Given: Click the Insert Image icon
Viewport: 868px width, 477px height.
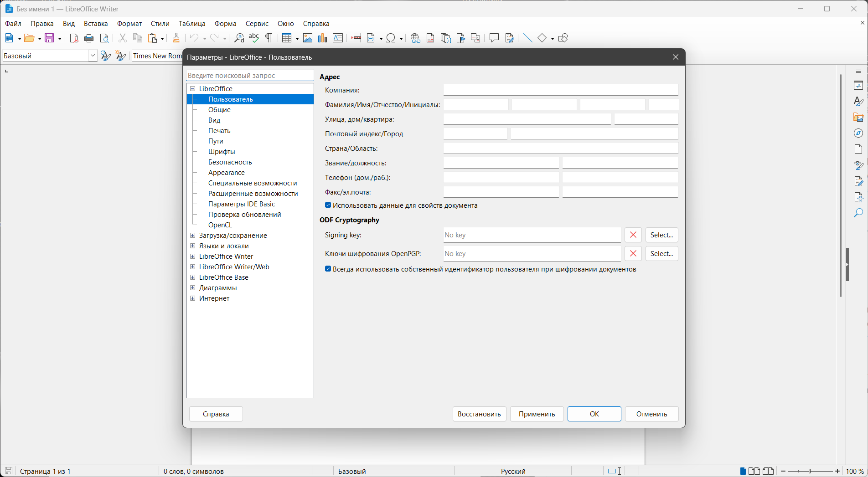Looking at the screenshot, I should click(x=308, y=38).
